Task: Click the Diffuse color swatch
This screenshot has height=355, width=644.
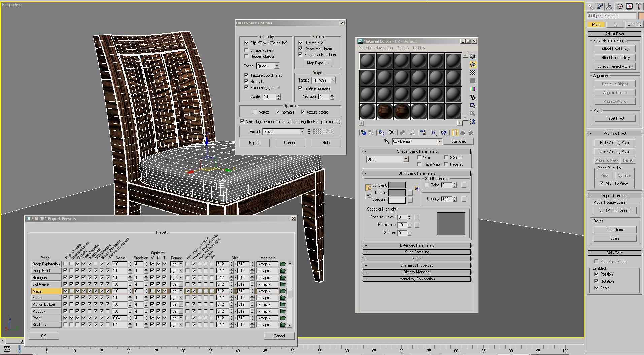Action: [397, 193]
